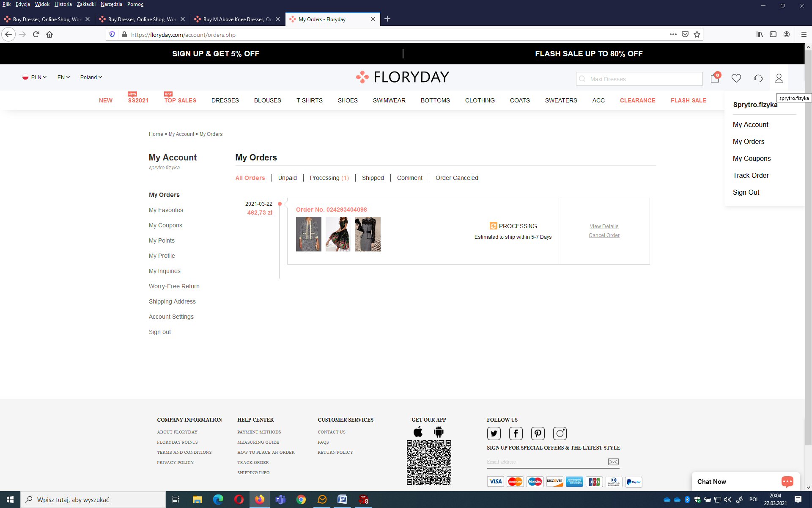Open the Instagram follow icon
The image size is (812, 508).
pos(560,433)
